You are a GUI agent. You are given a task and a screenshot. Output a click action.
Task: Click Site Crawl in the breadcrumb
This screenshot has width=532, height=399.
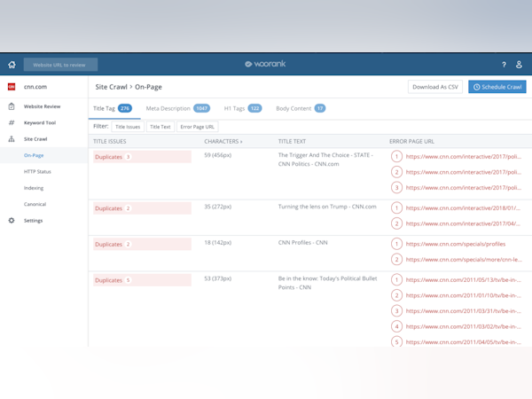111,87
